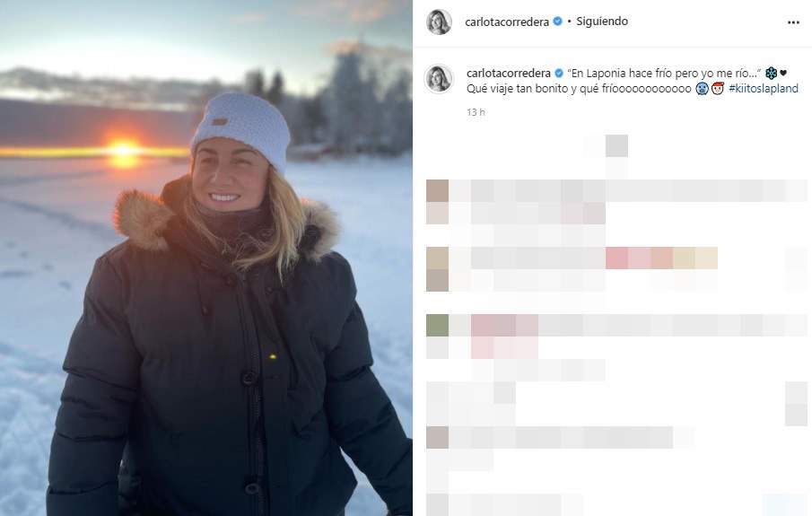Open the carlotacorredera username in the header
Viewport: 812px width, 516px height.
(x=506, y=22)
